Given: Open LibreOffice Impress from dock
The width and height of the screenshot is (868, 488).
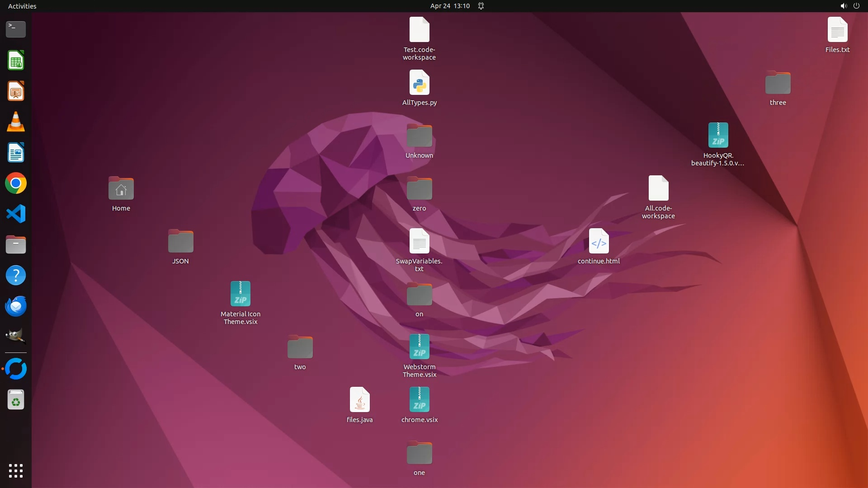Looking at the screenshot, I should click(16, 91).
